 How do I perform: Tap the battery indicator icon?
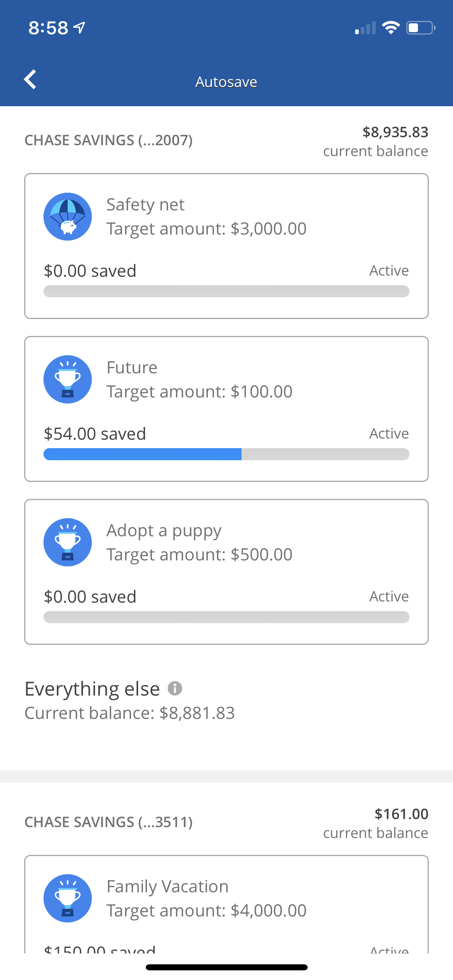[x=420, y=28]
